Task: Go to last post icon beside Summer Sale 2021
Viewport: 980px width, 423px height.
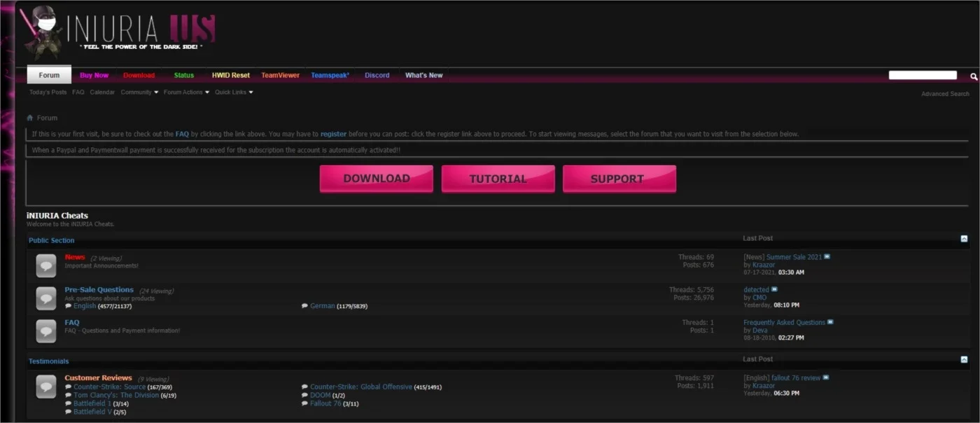Action: tap(827, 257)
